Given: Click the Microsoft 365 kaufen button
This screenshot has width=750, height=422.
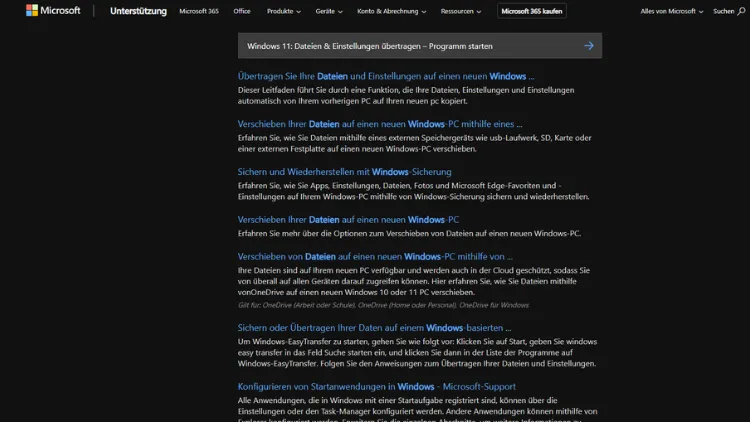Looking at the screenshot, I should 532,11.
